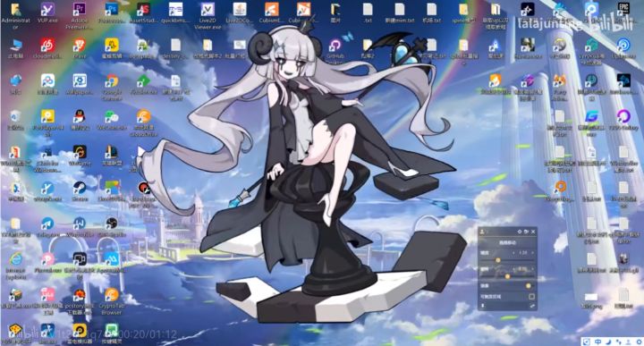Tick the checkbox in the small panel
644x346 pixels.
pyautogui.click(x=532, y=296)
